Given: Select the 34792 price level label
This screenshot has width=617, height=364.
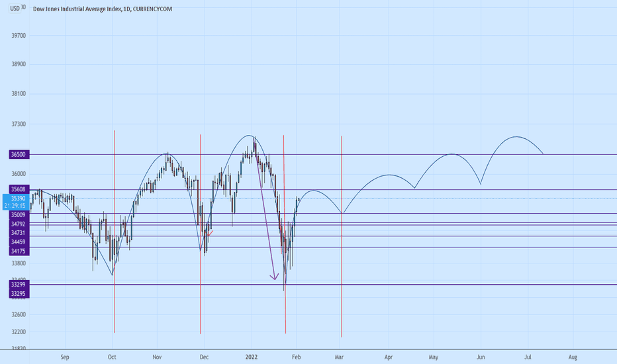Looking at the screenshot, I should click(19, 224).
